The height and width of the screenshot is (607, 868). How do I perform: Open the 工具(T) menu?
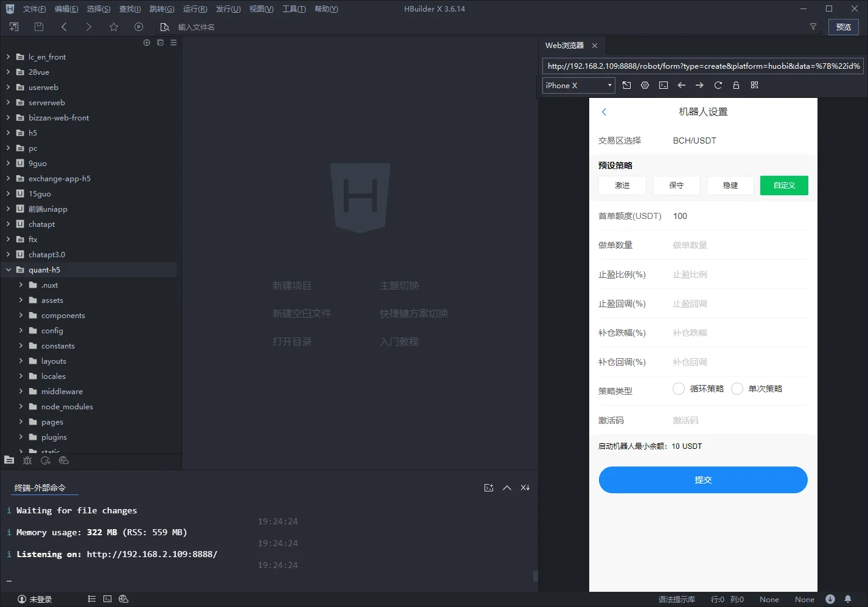click(293, 9)
